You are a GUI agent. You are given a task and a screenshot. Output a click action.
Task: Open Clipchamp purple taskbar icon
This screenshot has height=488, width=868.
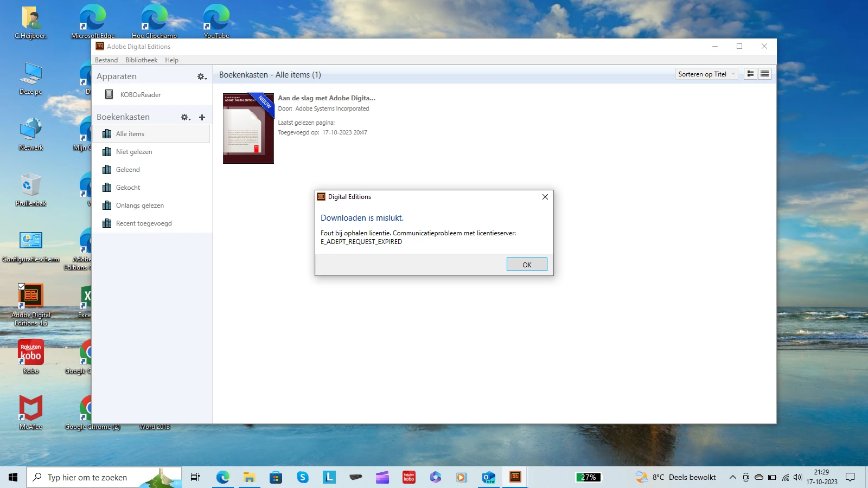(382, 477)
